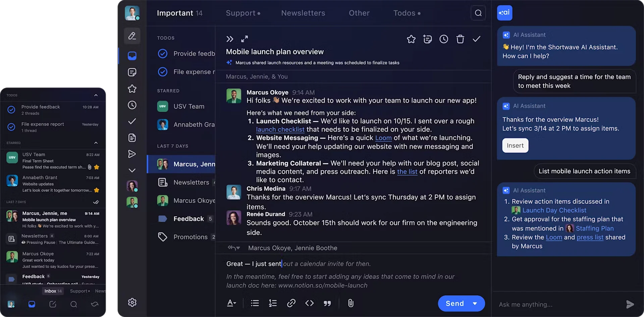Mark the open thread as done

click(x=477, y=39)
